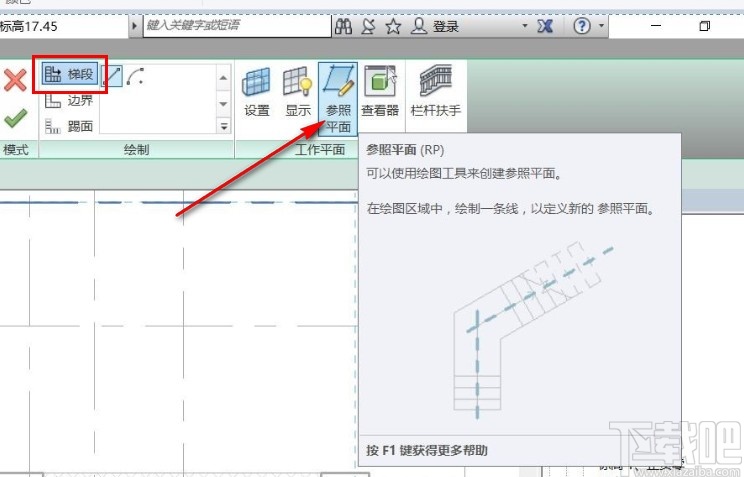Open Favorites star icon
Viewport: 744px width, 477px height.
(393, 26)
